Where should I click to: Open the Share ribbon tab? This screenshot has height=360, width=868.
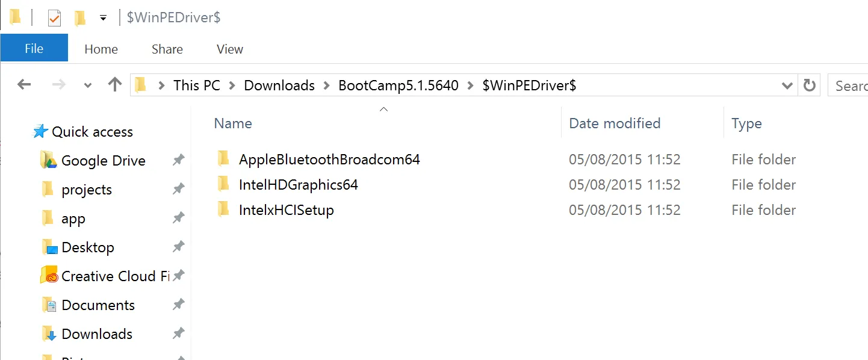click(167, 49)
